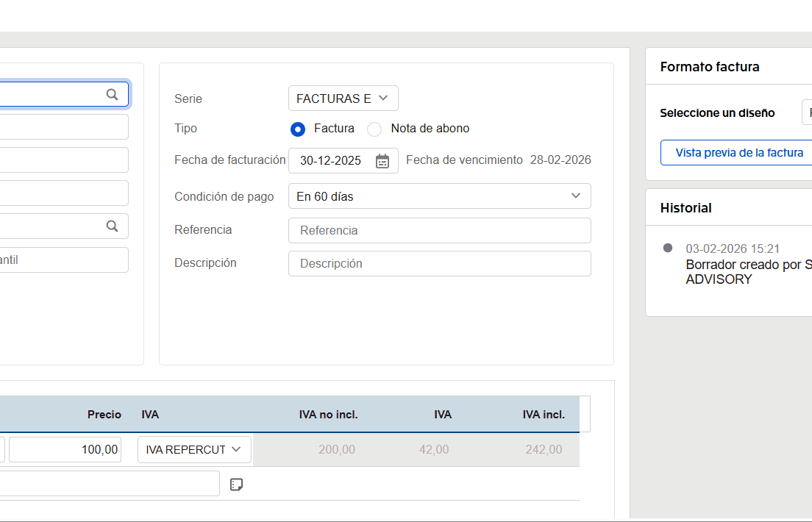Screen dimensions: 812x522
Task: Click the magnifier icon in the focused search field
Action: click(x=112, y=94)
